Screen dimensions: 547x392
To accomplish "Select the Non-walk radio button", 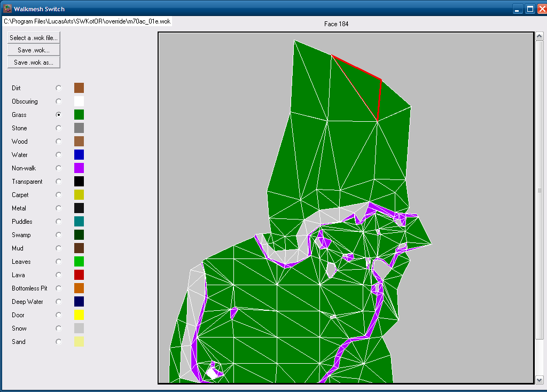I will coord(59,168).
